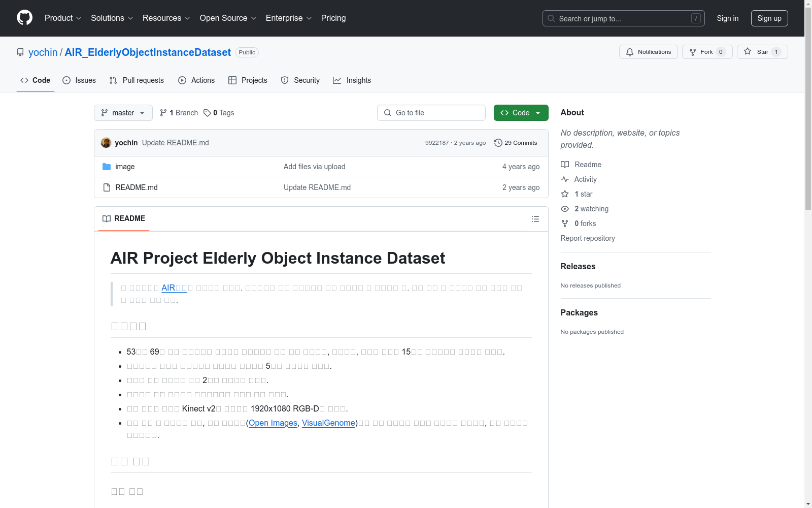Switch to the Pull requests tab
Screen dimensions: 812x508
pos(137,80)
